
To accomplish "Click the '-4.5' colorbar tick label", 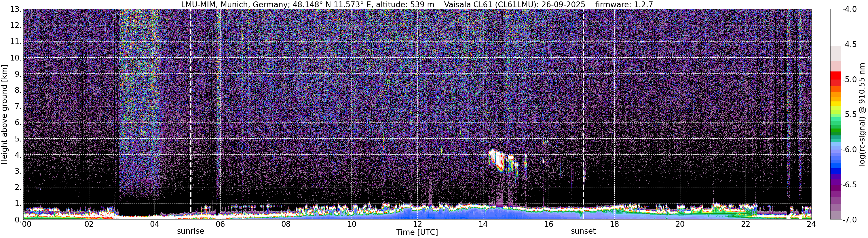I will click(850, 44).
